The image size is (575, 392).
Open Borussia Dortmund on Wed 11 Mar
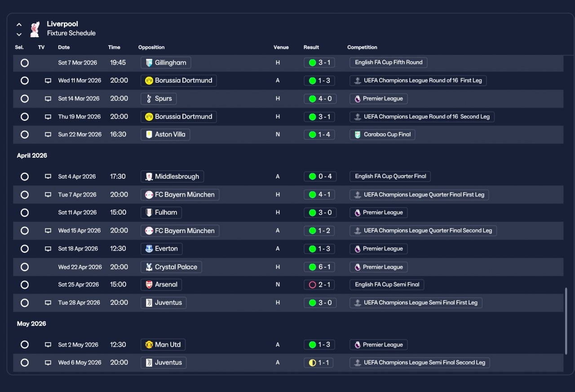pos(179,80)
